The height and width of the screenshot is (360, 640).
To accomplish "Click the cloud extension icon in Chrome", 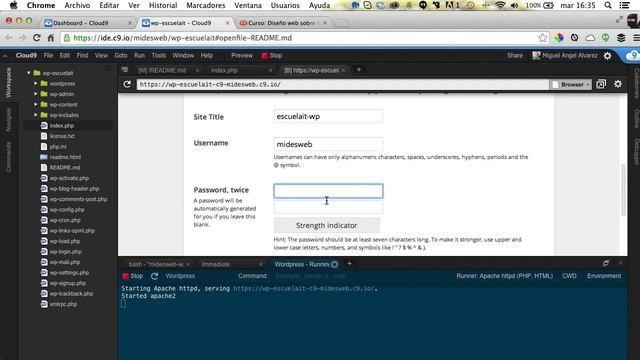I will click(x=590, y=38).
